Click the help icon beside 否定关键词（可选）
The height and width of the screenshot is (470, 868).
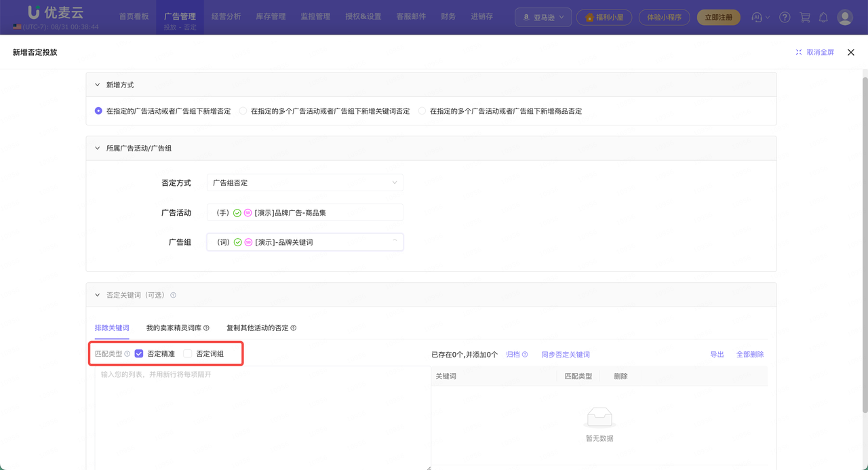[173, 295]
